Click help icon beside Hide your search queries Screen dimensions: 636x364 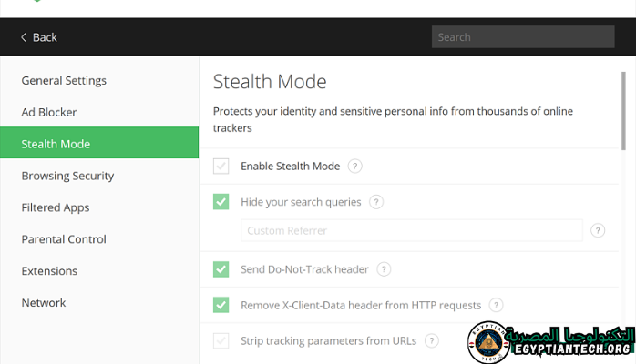coord(376,202)
